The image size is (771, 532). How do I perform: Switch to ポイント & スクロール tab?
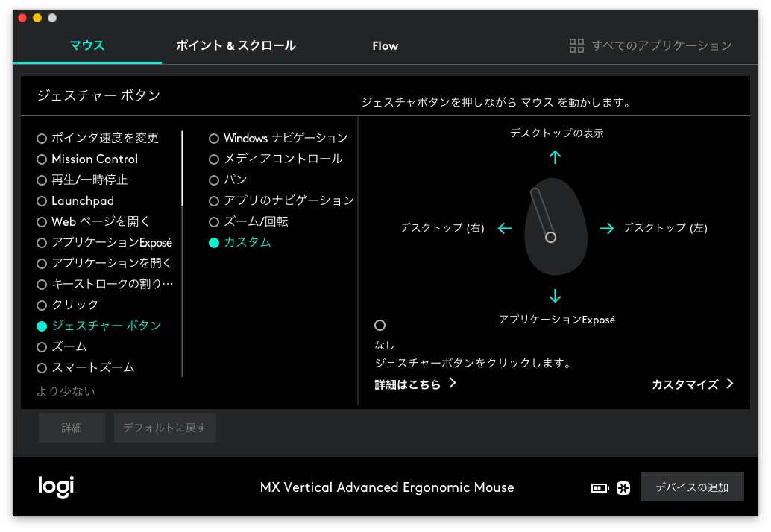[x=236, y=45]
